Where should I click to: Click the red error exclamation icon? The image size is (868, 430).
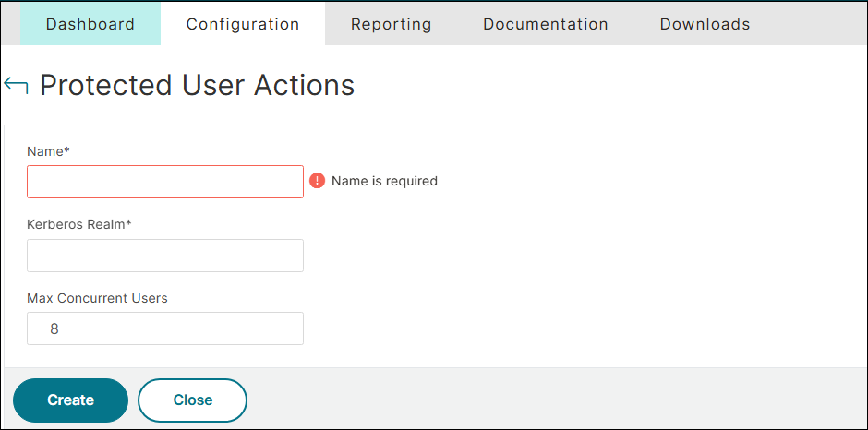[x=317, y=181]
